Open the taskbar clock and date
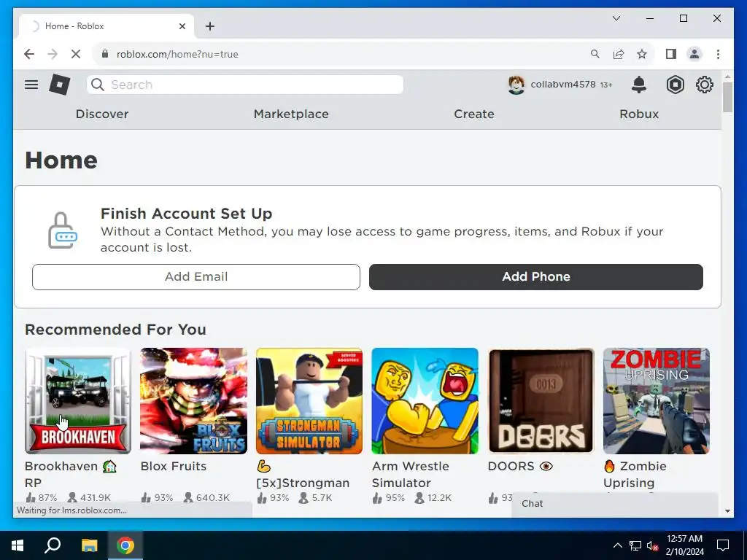The height and width of the screenshot is (560, 747). click(x=684, y=545)
